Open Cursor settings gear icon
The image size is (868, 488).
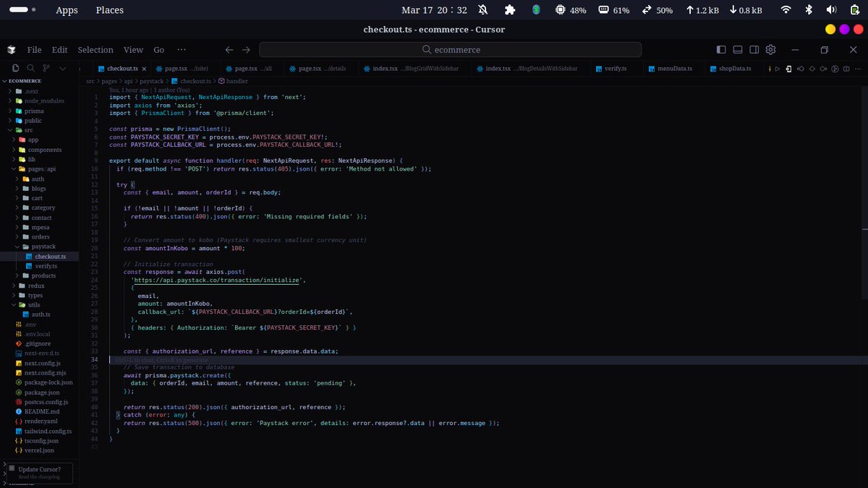[771, 50]
